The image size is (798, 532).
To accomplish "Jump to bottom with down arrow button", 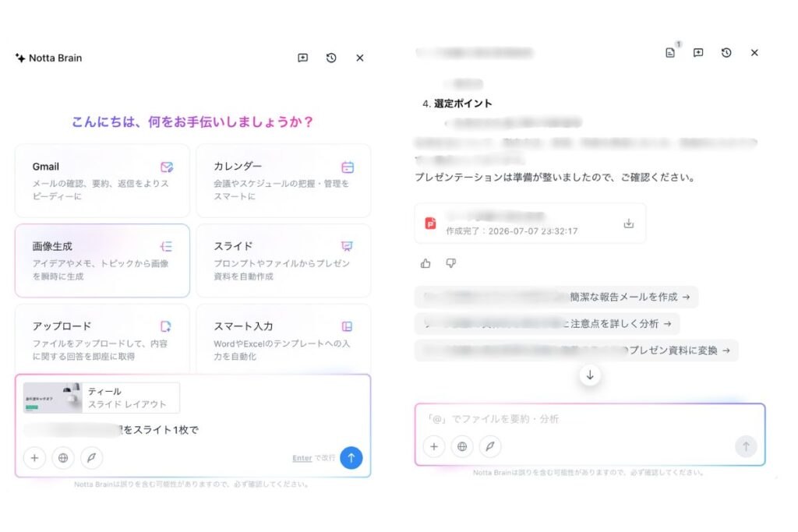I will coord(590,375).
